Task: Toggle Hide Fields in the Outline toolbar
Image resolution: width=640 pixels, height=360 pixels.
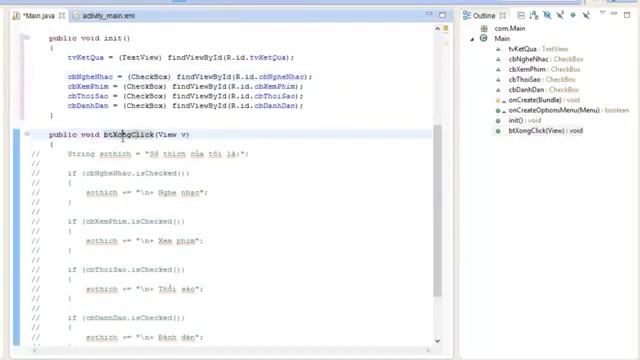Action: [547, 16]
